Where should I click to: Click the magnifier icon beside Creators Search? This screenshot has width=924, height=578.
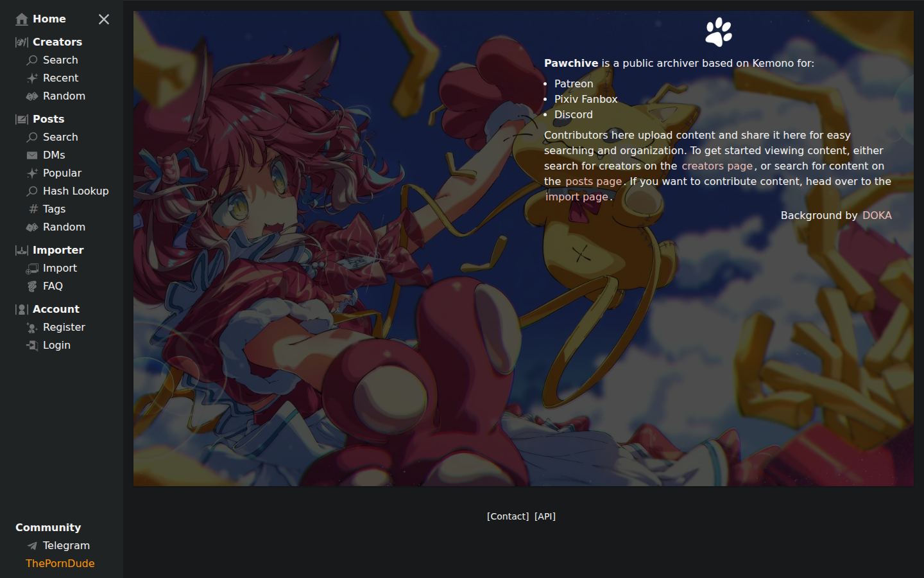32,60
